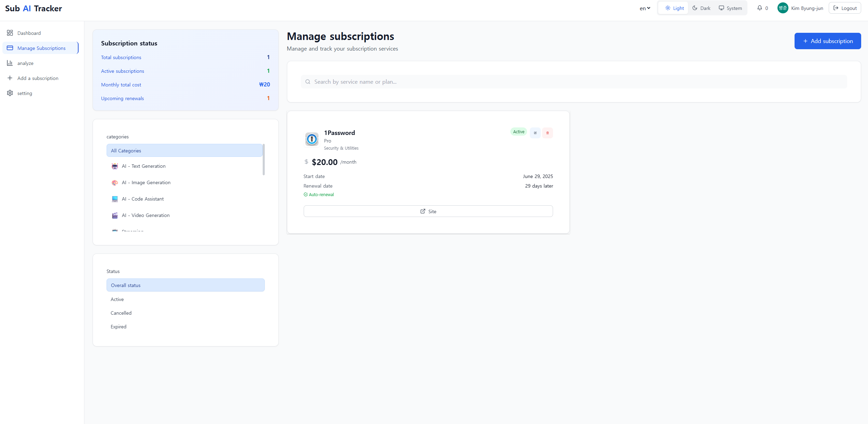The image size is (868, 424).
Task: Switch theme to Dark mode
Action: pyautogui.click(x=701, y=8)
